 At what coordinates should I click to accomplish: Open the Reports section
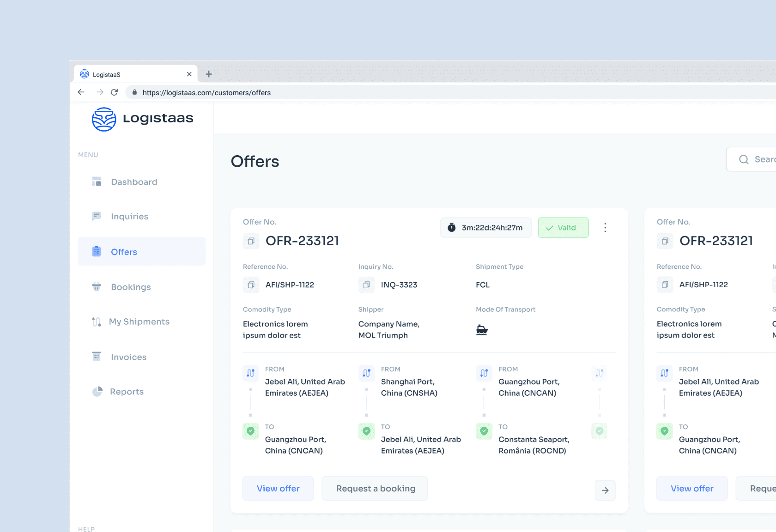127,391
